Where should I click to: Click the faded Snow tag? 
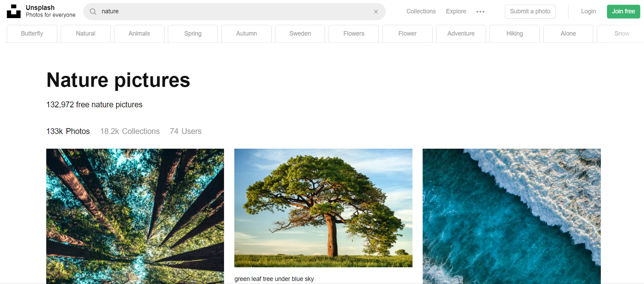tap(620, 34)
